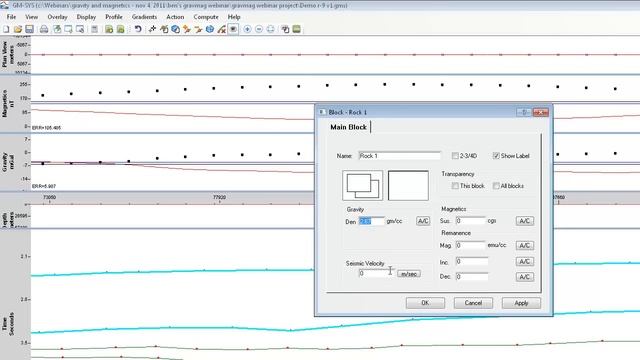Open the Help menu
The width and height of the screenshot is (640, 360).
click(234, 17)
